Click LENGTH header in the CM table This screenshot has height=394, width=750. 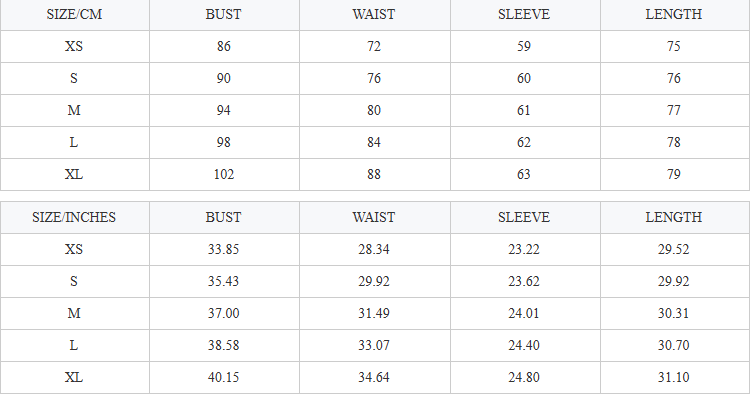tap(673, 14)
